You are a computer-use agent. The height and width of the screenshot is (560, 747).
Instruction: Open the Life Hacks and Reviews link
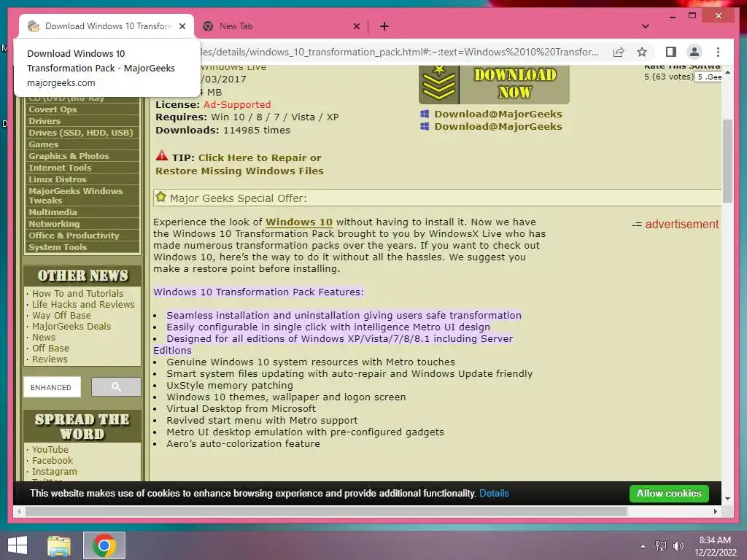83,304
